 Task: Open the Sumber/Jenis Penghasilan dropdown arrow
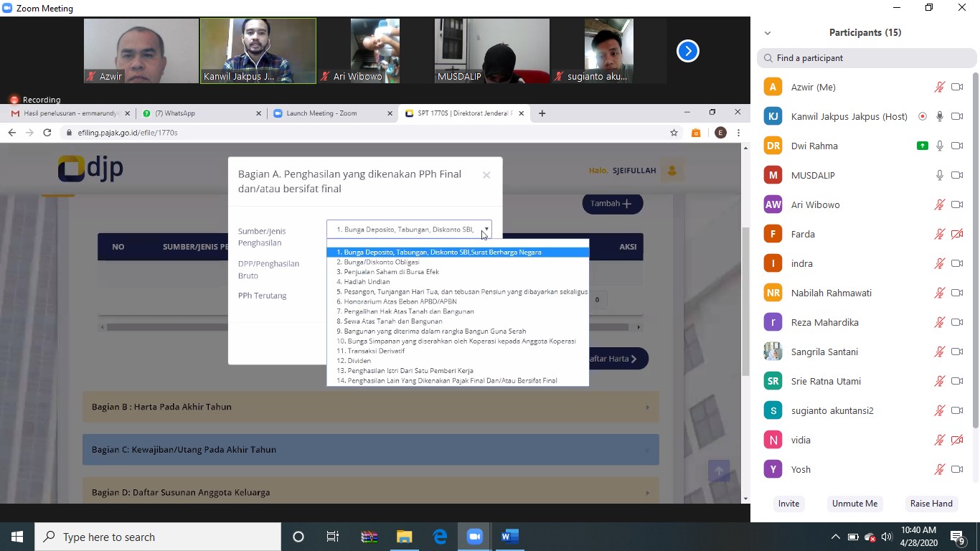click(x=486, y=230)
